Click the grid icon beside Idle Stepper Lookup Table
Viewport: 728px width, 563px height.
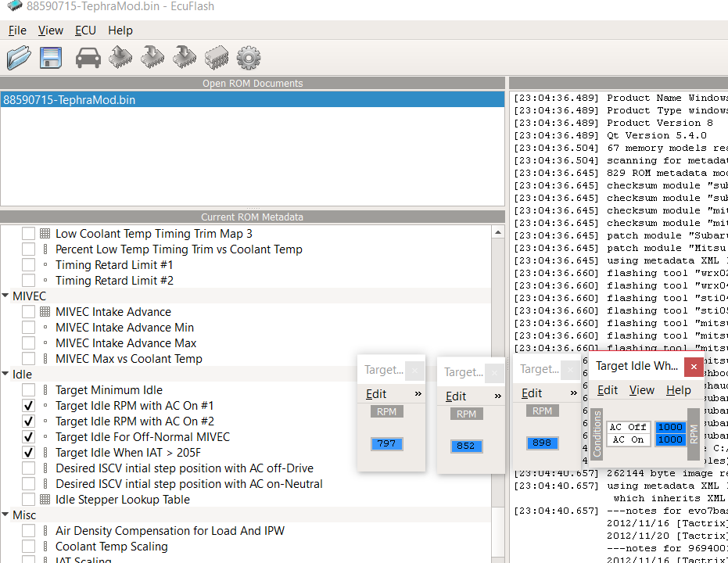45,500
